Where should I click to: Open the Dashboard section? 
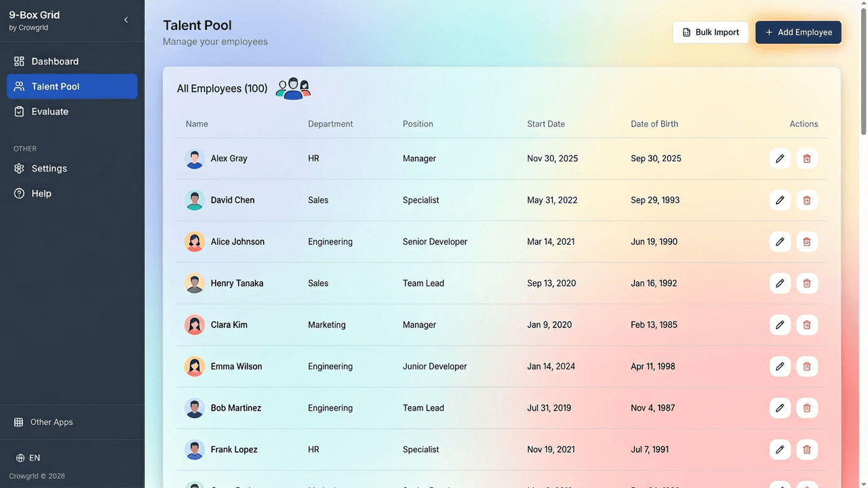pyautogui.click(x=55, y=61)
